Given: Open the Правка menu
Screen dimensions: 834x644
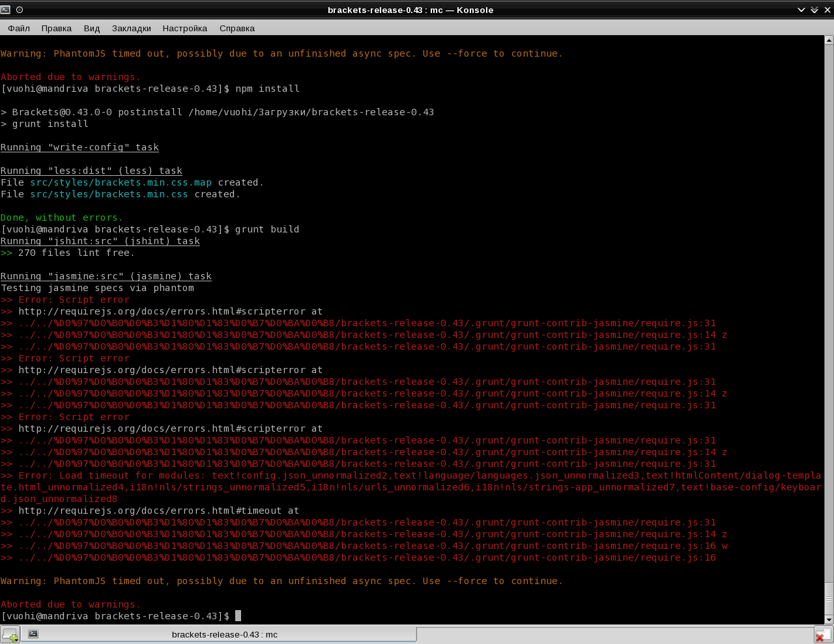Looking at the screenshot, I should pos(57,28).
